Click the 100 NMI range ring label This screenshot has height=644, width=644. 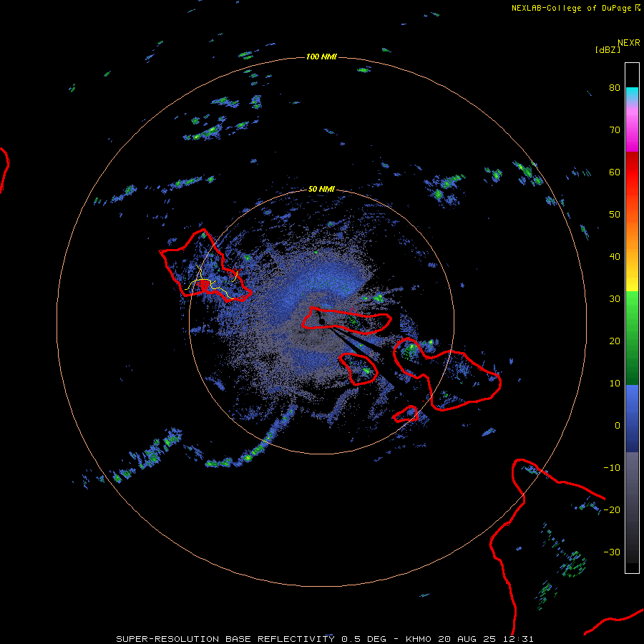[321, 57]
